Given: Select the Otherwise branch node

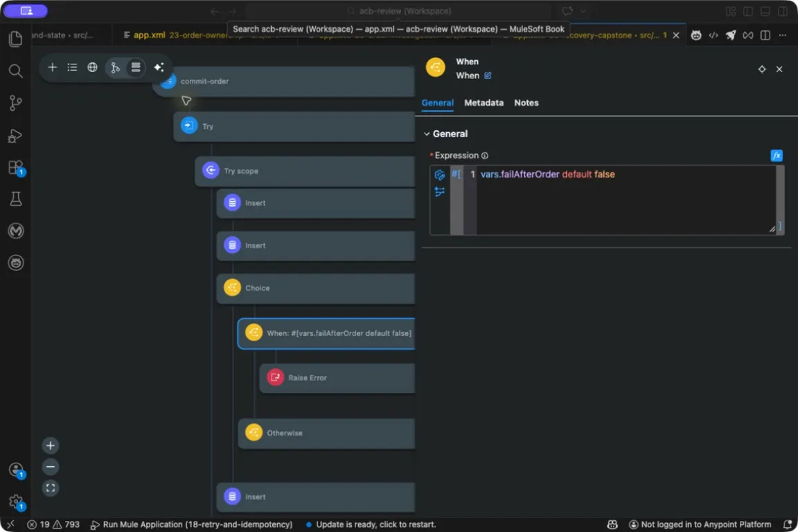Looking at the screenshot, I should tap(326, 433).
